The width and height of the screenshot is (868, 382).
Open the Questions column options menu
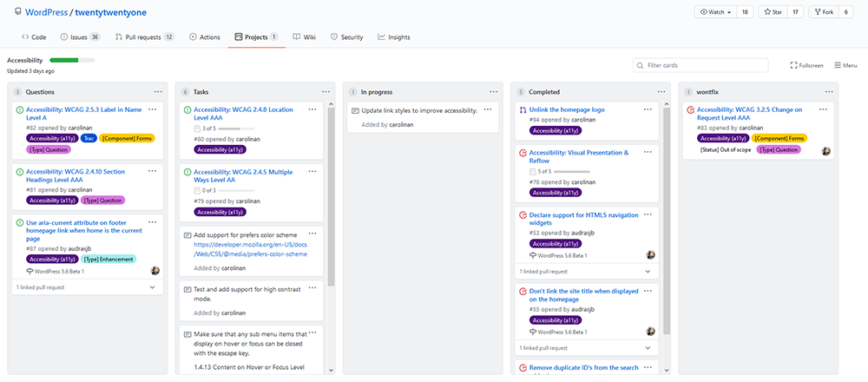click(x=158, y=92)
